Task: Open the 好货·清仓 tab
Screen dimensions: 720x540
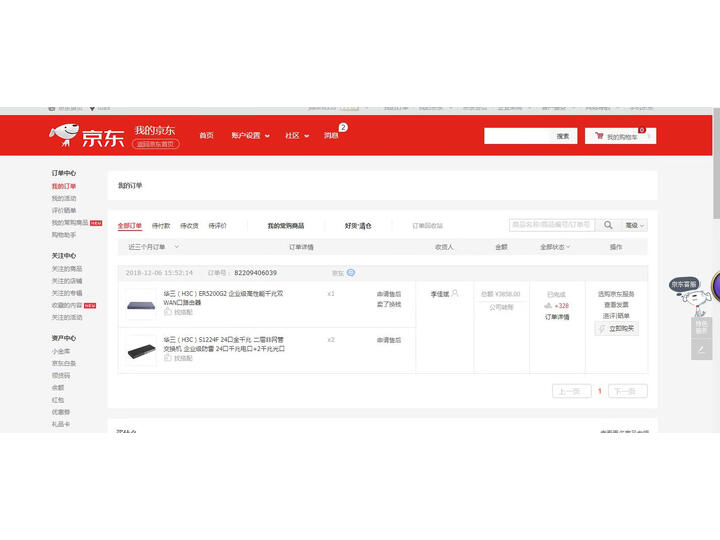Action: tap(358, 225)
